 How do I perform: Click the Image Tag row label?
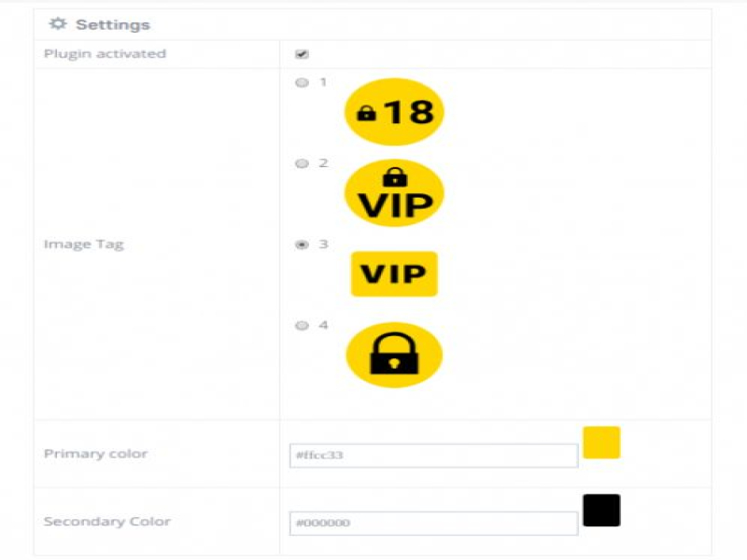coord(83,245)
